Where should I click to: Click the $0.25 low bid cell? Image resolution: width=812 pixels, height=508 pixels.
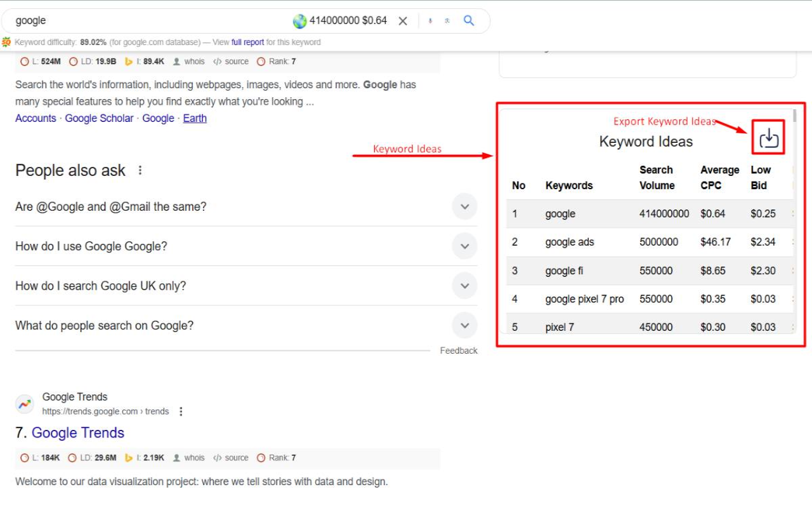763,214
